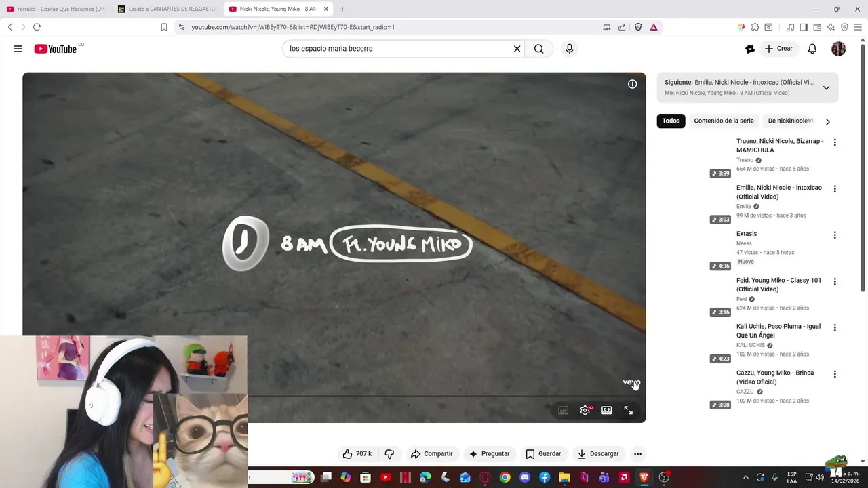Screen dimensions: 868x488
Task: Open the Crear create menu
Action: coord(778,49)
